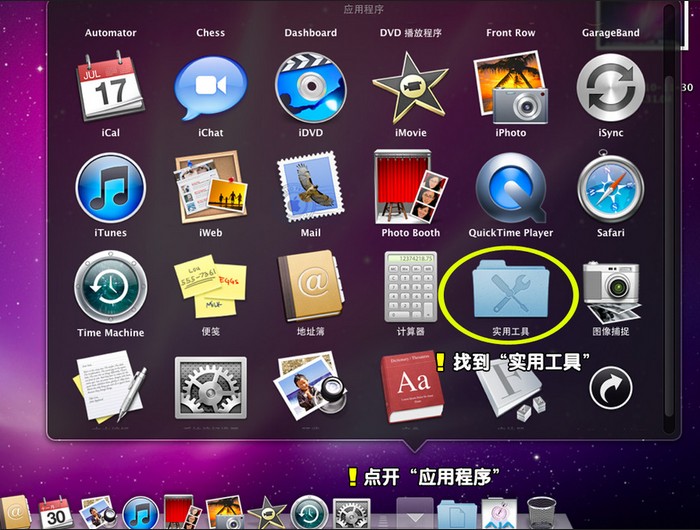Launch iCal from the applications grid
The width and height of the screenshot is (700, 530).
tap(110, 88)
